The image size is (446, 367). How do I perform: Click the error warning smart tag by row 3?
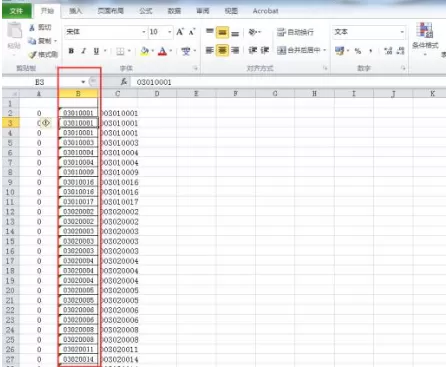click(x=46, y=123)
